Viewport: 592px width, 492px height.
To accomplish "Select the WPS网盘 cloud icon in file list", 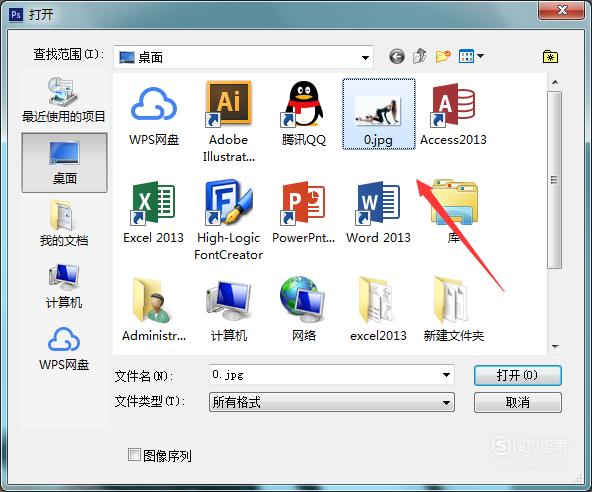I will pos(154,104).
